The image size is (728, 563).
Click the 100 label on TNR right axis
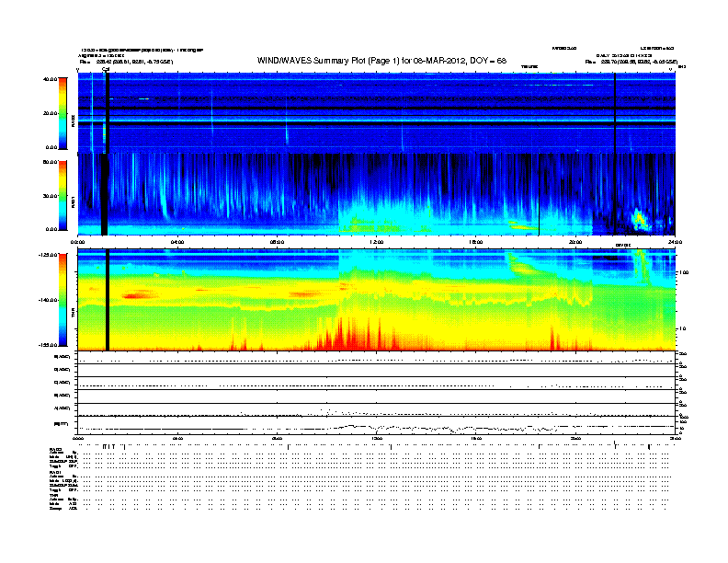684,272
